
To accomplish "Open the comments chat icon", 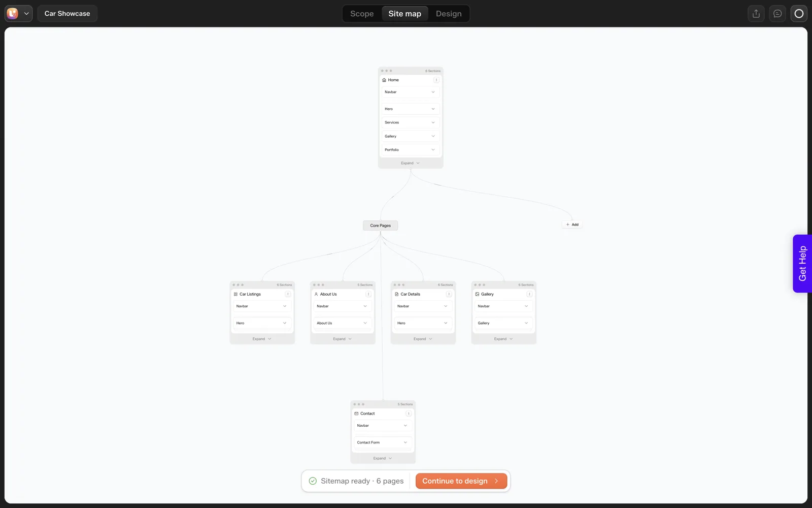I will coord(777,14).
